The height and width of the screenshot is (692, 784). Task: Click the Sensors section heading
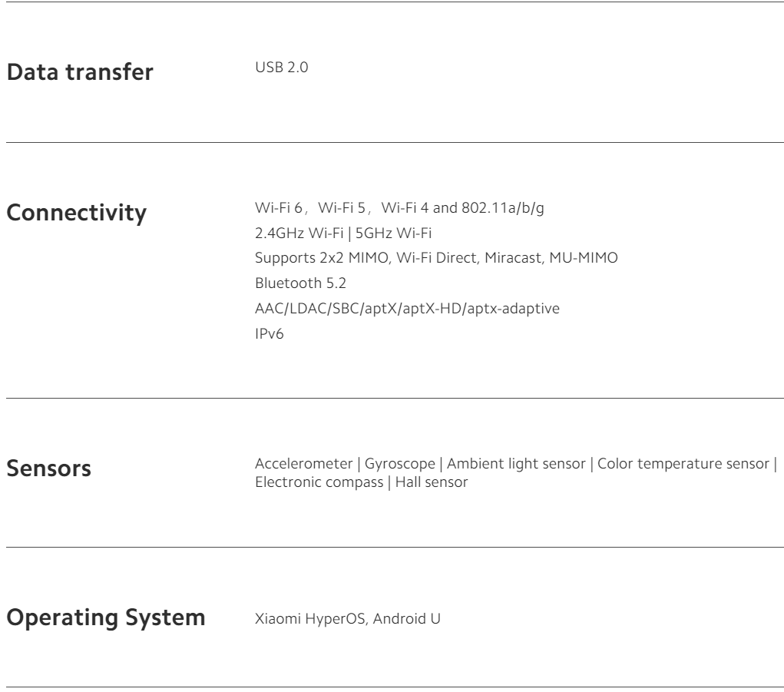48,469
